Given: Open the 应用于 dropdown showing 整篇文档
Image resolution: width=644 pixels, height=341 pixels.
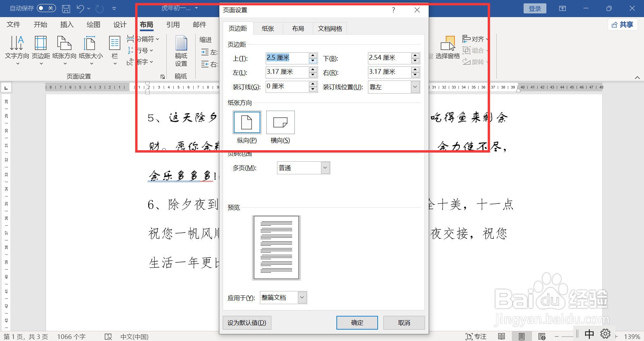Looking at the screenshot, I should click(x=302, y=297).
